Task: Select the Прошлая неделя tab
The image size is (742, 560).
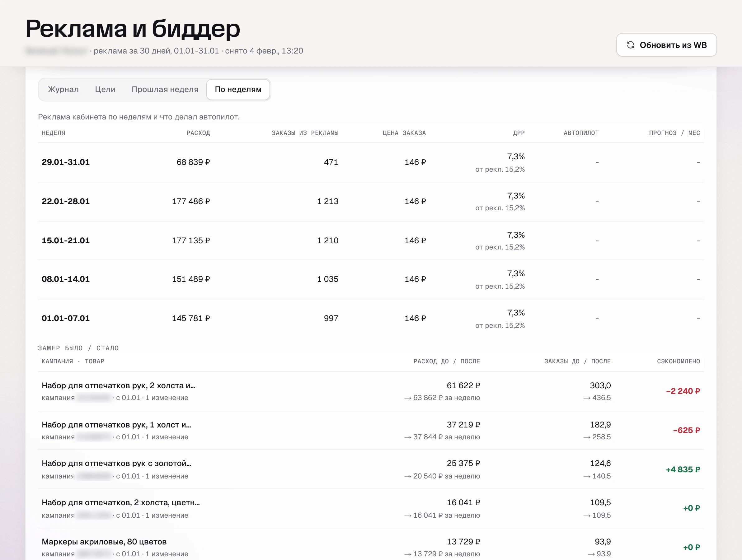Action: point(165,90)
